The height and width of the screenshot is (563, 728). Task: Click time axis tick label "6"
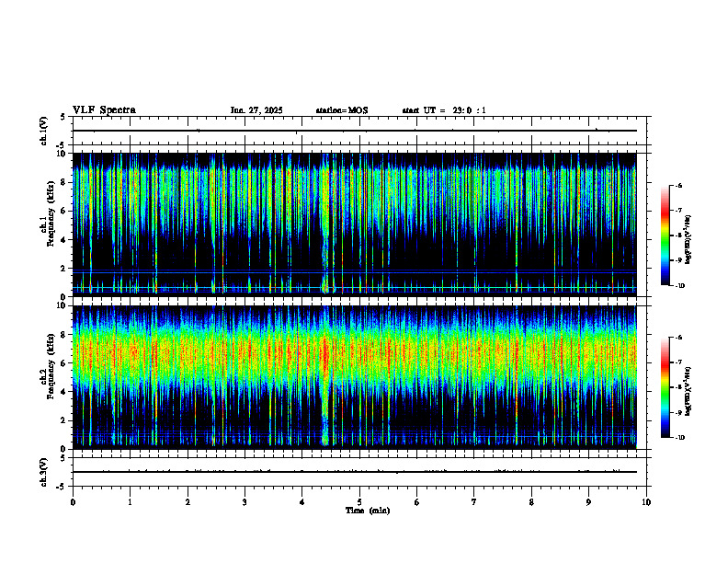pos(417,502)
